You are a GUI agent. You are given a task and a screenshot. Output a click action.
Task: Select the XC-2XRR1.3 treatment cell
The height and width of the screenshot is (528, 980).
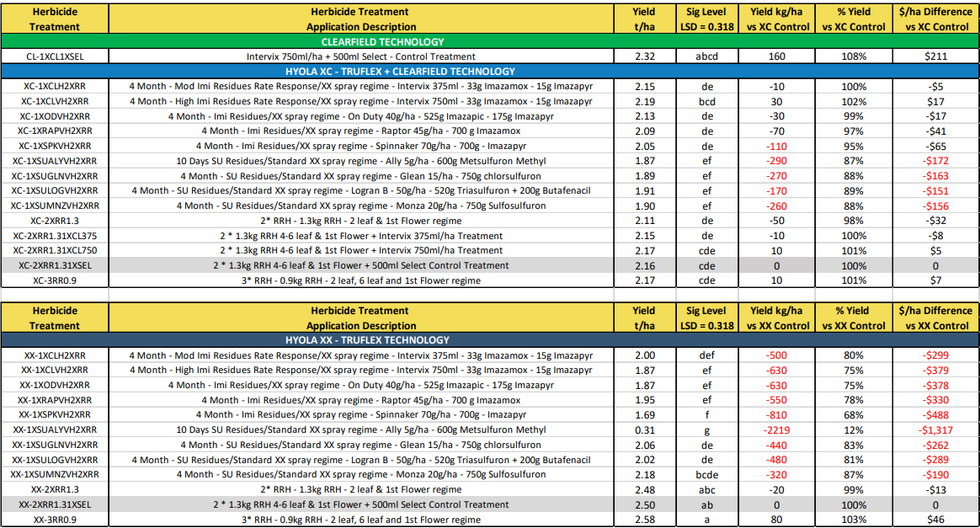pyautogui.click(x=55, y=221)
